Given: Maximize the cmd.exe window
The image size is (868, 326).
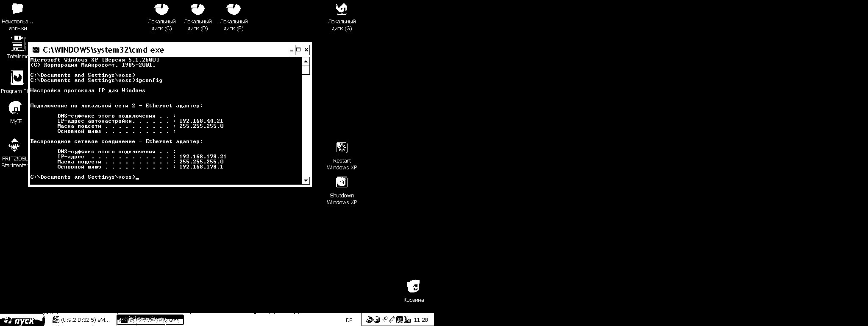Looking at the screenshot, I should 298,50.
